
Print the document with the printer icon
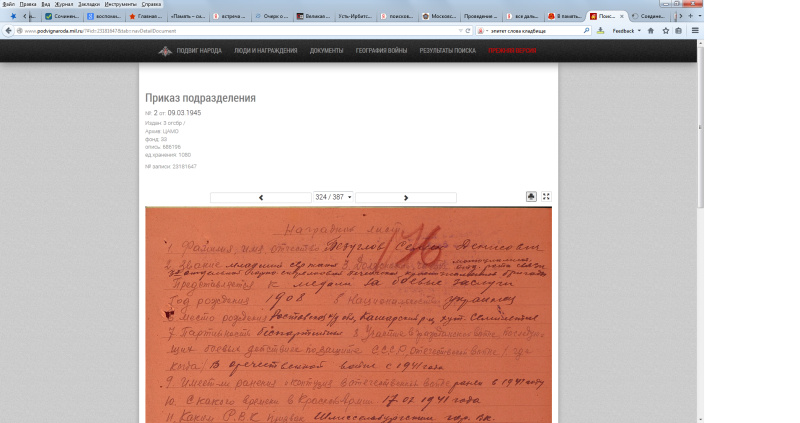click(x=531, y=196)
